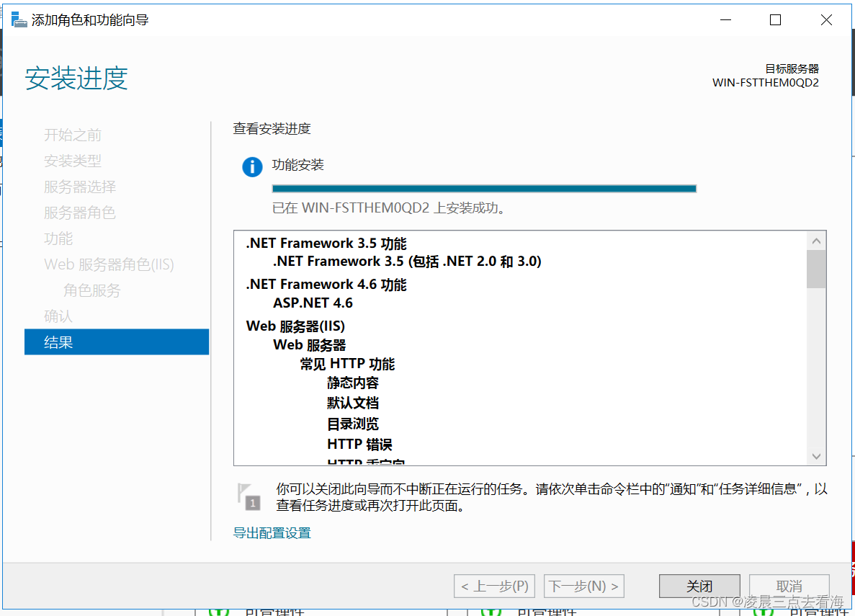
Task: Click the installation progress bar
Action: (x=484, y=189)
